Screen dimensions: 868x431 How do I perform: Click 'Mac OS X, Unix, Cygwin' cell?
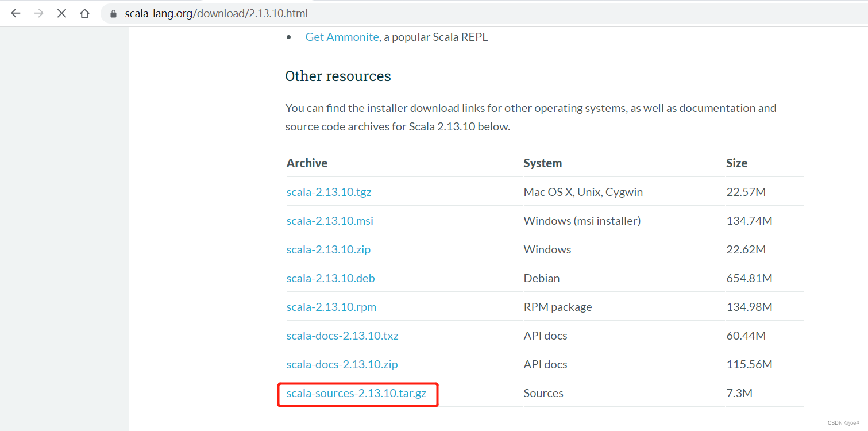(x=583, y=192)
